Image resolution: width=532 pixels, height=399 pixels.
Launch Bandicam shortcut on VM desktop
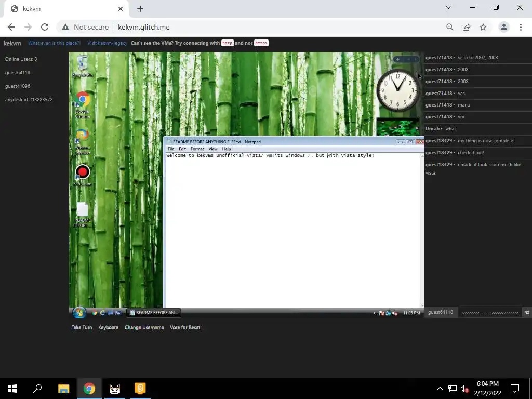click(x=83, y=175)
